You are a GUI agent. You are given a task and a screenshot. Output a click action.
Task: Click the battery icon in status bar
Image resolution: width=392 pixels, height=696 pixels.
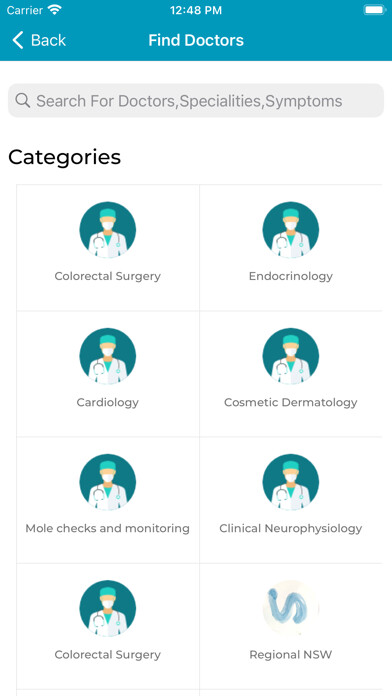(x=375, y=10)
